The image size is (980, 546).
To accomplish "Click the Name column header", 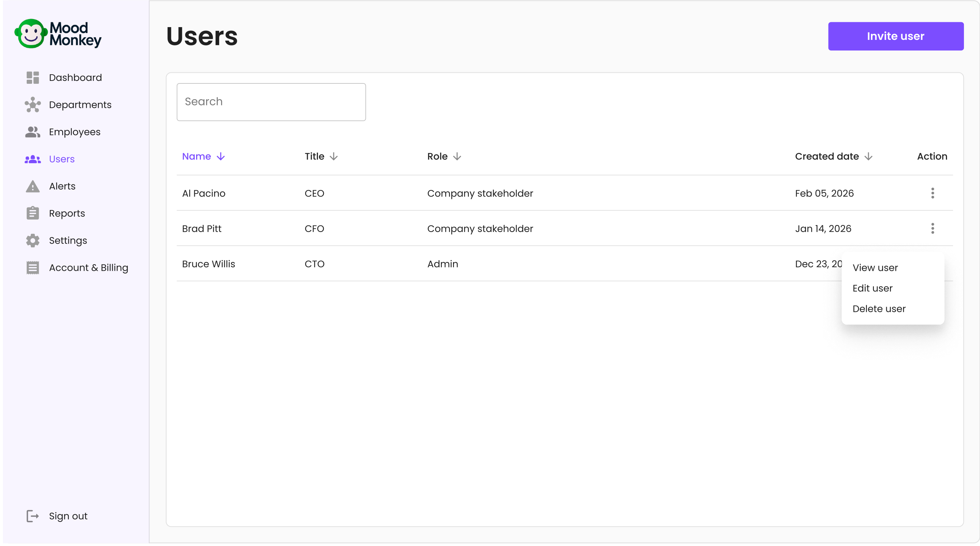I will [x=196, y=157].
